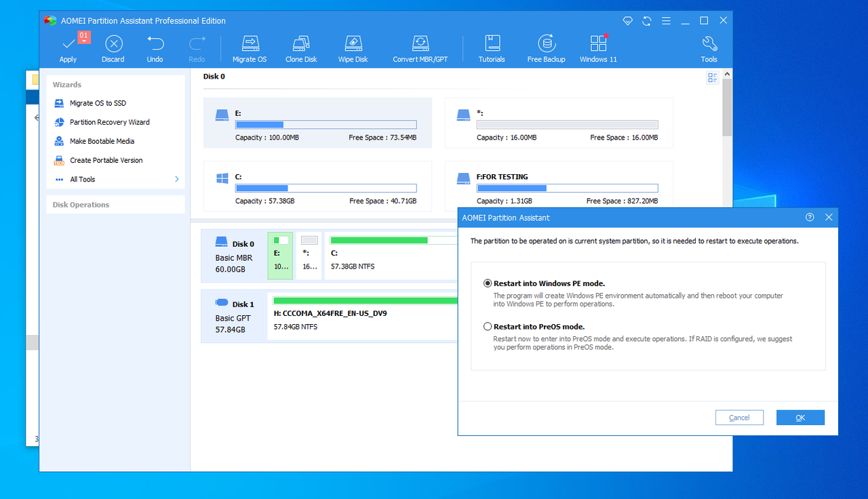Apply pending operations in the toolbar
The width and height of the screenshot is (868, 499).
[x=68, y=49]
